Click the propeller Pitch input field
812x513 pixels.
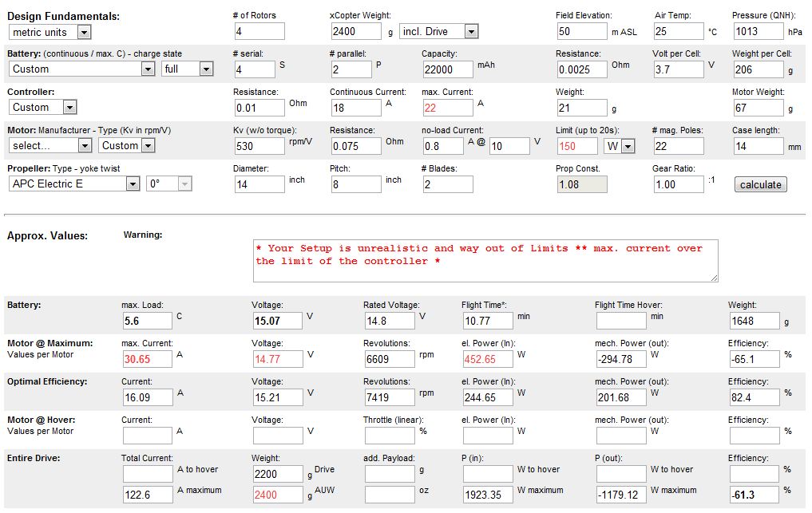pyautogui.click(x=356, y=184)
